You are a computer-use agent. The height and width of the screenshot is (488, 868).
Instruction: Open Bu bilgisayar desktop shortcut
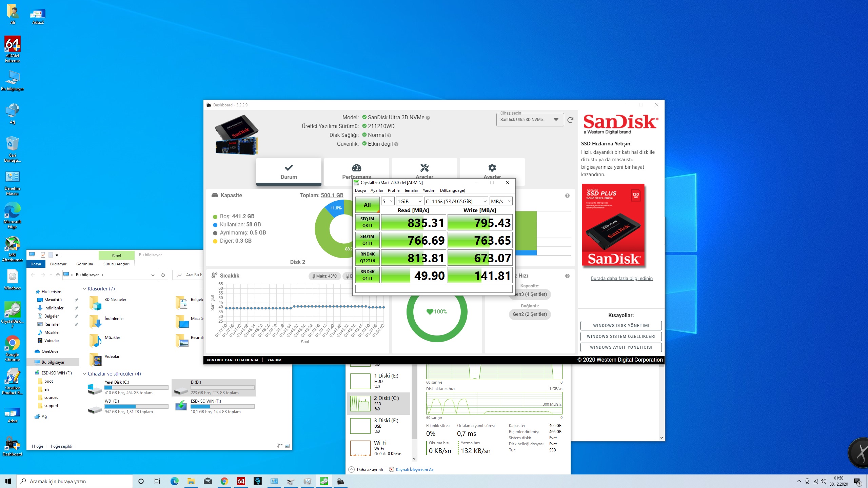click(x=13, y=81)
